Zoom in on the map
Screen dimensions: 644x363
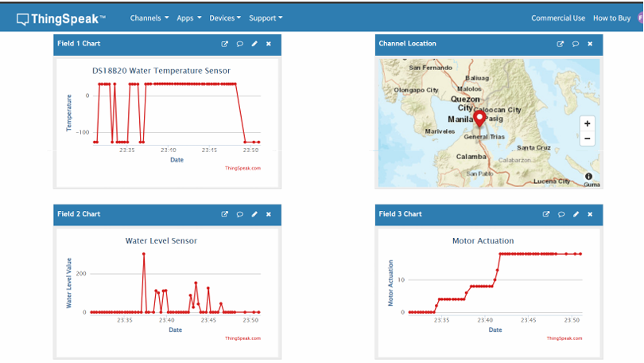(587, 123)
